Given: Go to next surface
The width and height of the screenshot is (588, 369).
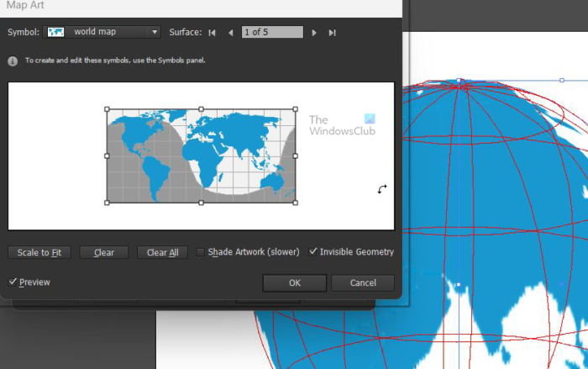Looking at the screenshot, I should [x=314, y=33].
